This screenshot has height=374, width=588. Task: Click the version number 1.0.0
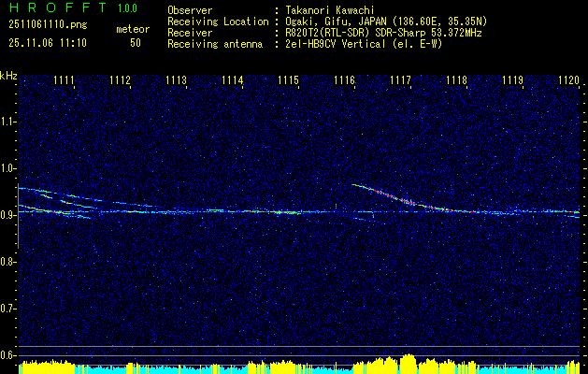point(127,7)
